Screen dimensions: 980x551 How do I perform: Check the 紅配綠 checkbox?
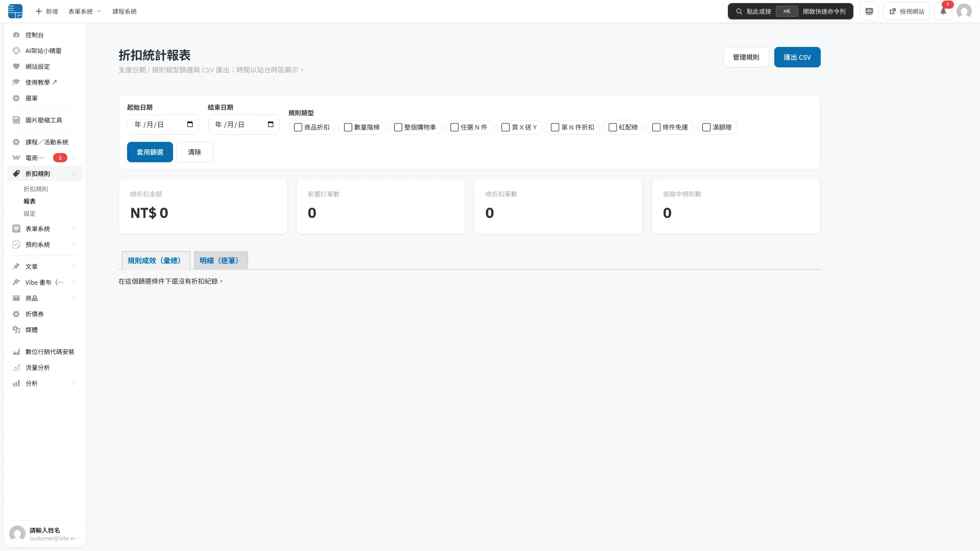[x=612, y=127]
